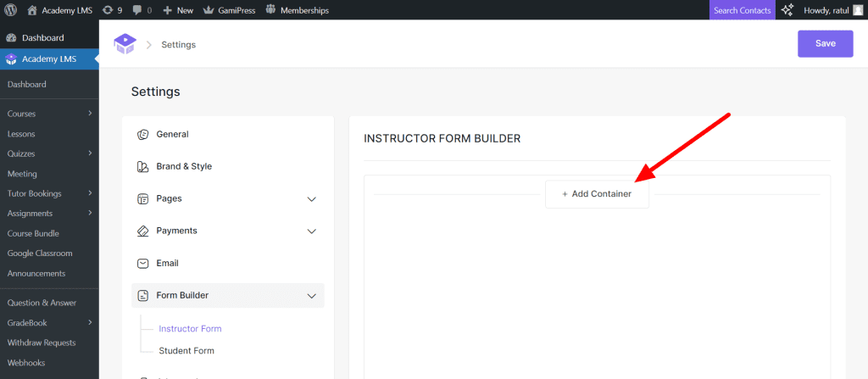The height and width of the screenshot is (379, 868).
Task: Expand the Pages chevron
Action: (312, 199)
